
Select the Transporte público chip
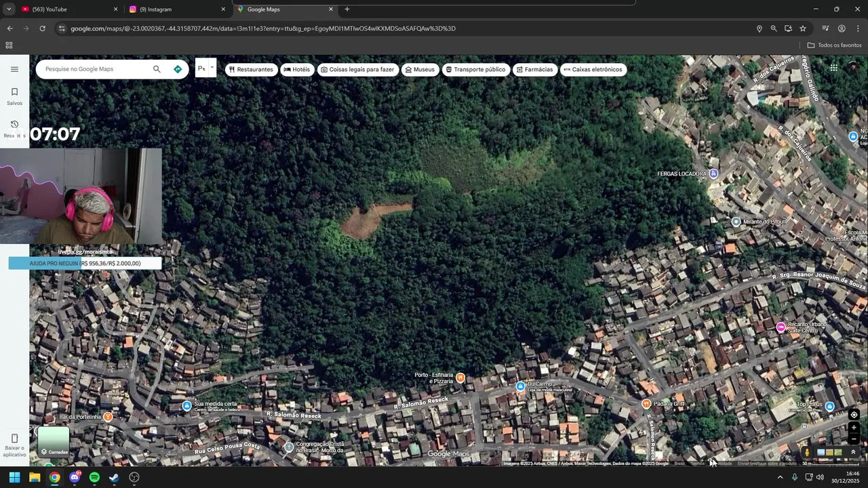(475, 69)
